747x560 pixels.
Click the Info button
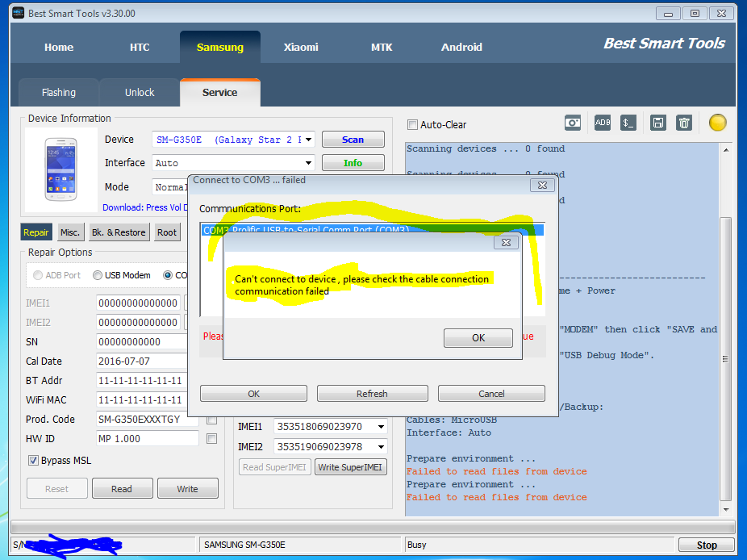coord(353,163)
